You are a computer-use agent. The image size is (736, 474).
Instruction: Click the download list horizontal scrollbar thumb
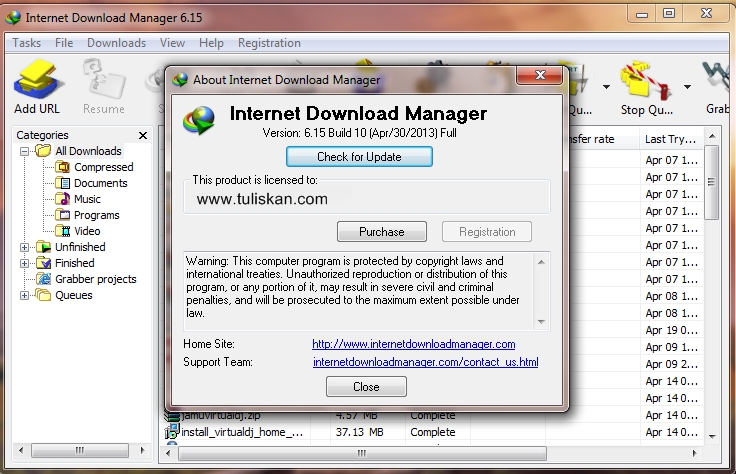point(361,453)
